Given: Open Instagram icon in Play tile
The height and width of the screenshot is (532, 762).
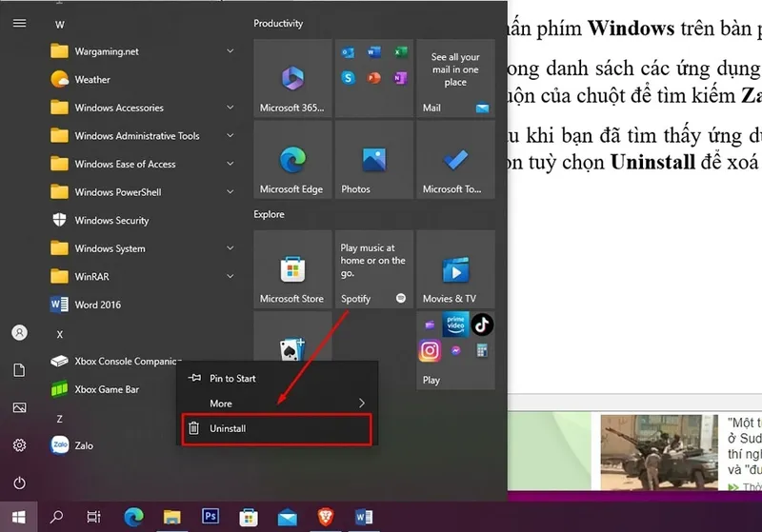Looking at the screenshot, I should coord(430,350).
